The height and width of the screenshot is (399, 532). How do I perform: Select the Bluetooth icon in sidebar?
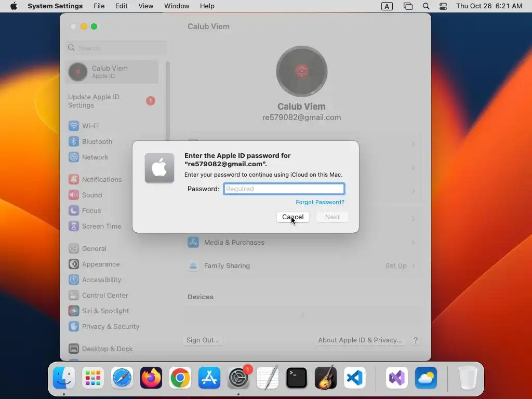[74, 141]
